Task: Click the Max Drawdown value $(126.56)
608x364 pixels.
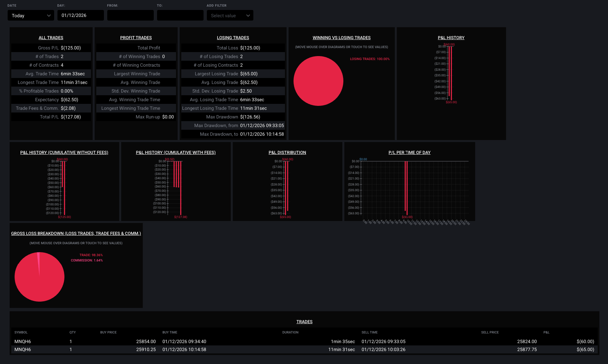Action: (x=250, y=117)
